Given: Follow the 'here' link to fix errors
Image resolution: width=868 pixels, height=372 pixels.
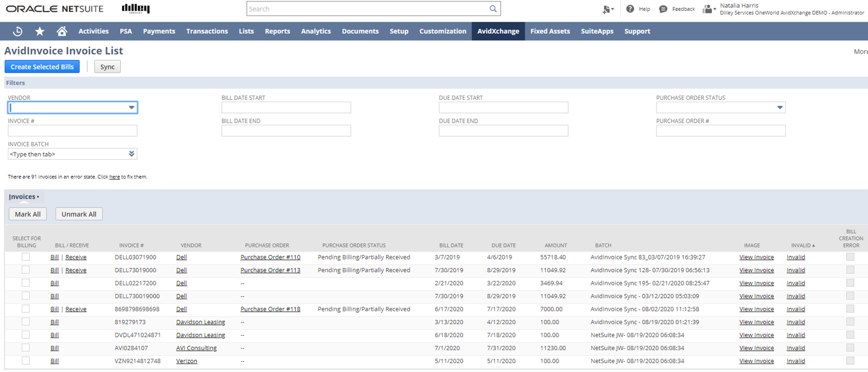Looking at the screenshot, I should 114,177.
